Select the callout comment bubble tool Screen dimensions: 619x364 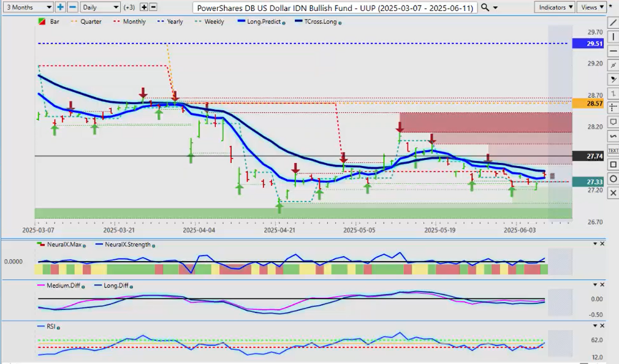point(612,122)
